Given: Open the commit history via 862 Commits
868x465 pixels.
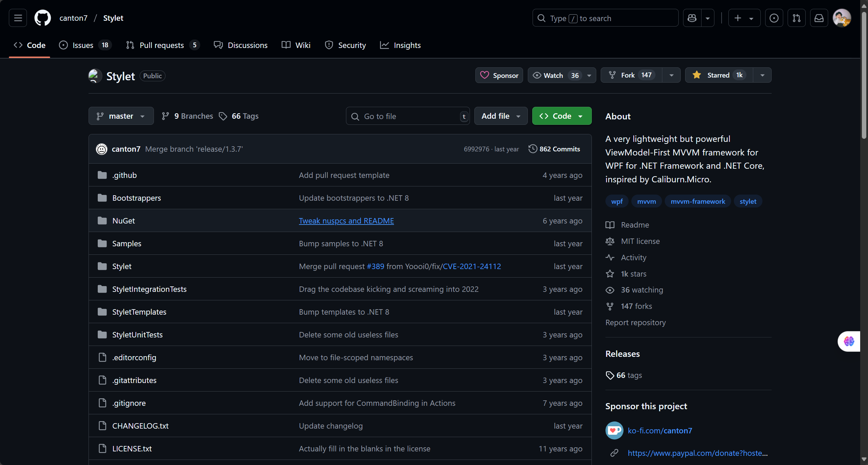Looking at the screenshot, I should (554, 149).
